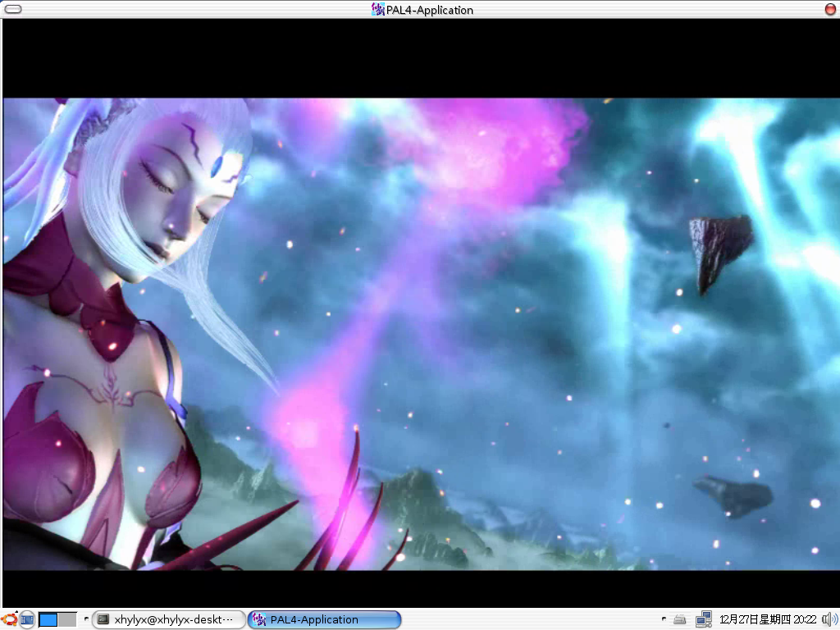
Task: Select the PAL4-Application taskbar button
Action: point(325,620)
